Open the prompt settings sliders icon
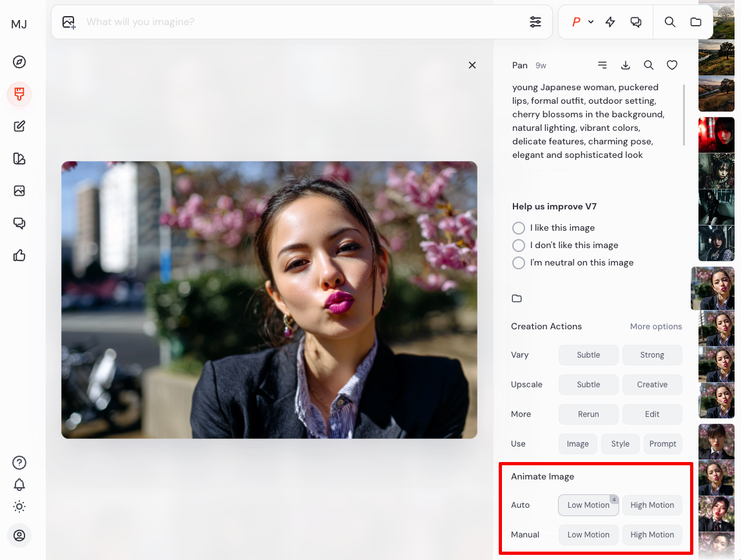The width and height of the screenshot is (741, 560). [535, 22]
